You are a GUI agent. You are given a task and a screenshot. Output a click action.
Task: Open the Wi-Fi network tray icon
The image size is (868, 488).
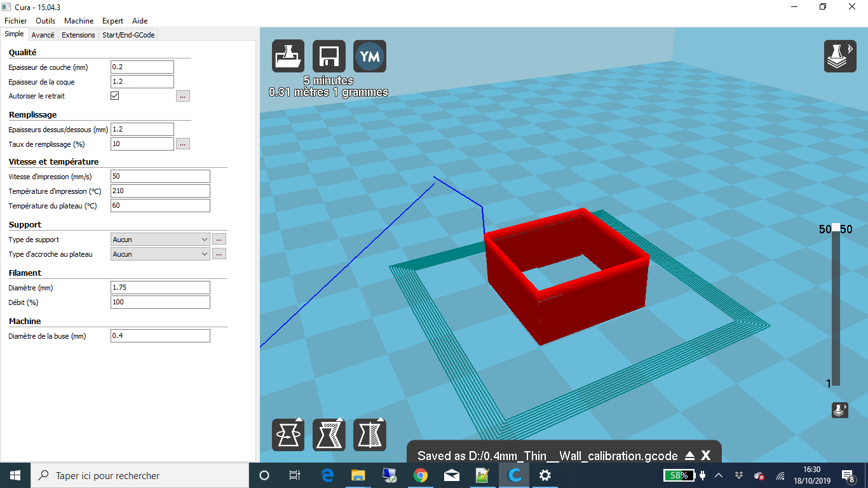780,475
